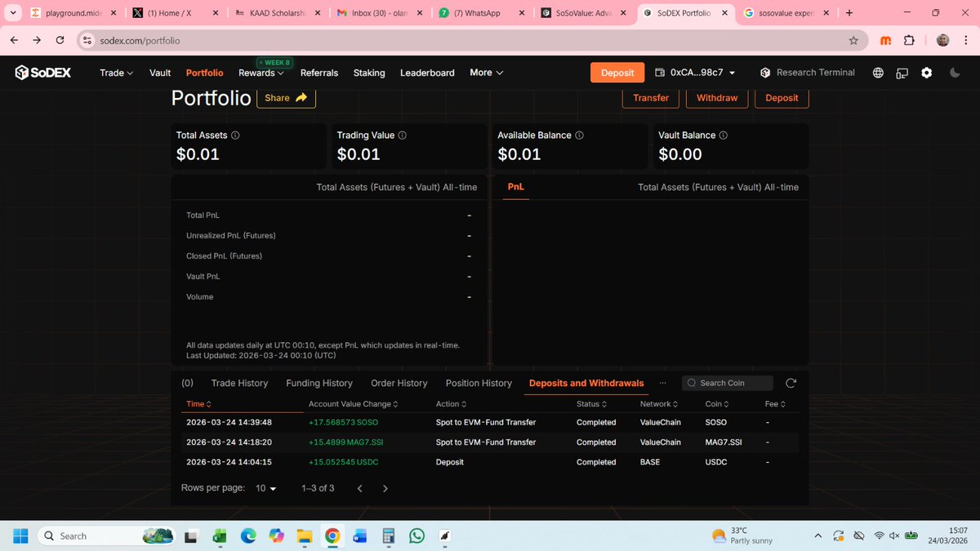The height and width of the screenshot is (551, 980).
Task: Open tab search dropdown arrow
Action: tap(12, 13)
